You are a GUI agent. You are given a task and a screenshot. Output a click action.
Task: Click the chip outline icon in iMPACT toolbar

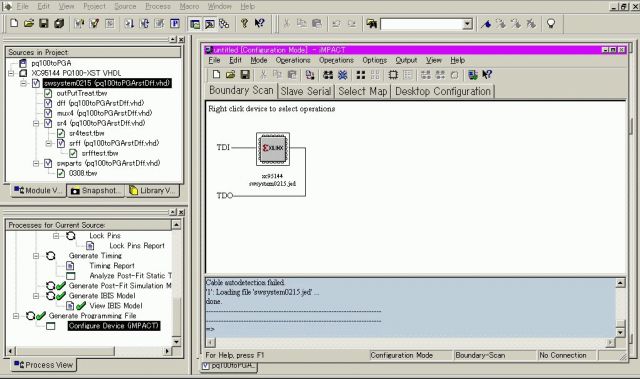393,75
